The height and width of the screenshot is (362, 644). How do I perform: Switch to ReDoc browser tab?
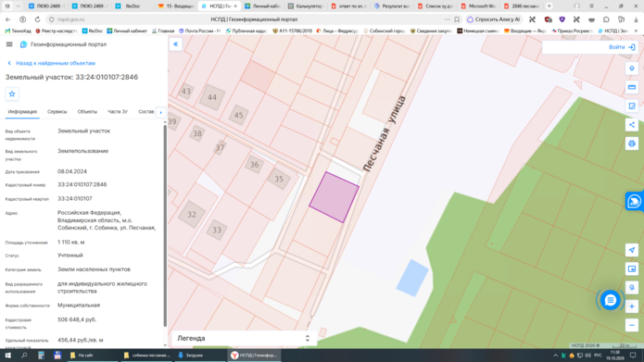[x=133, y=6]
